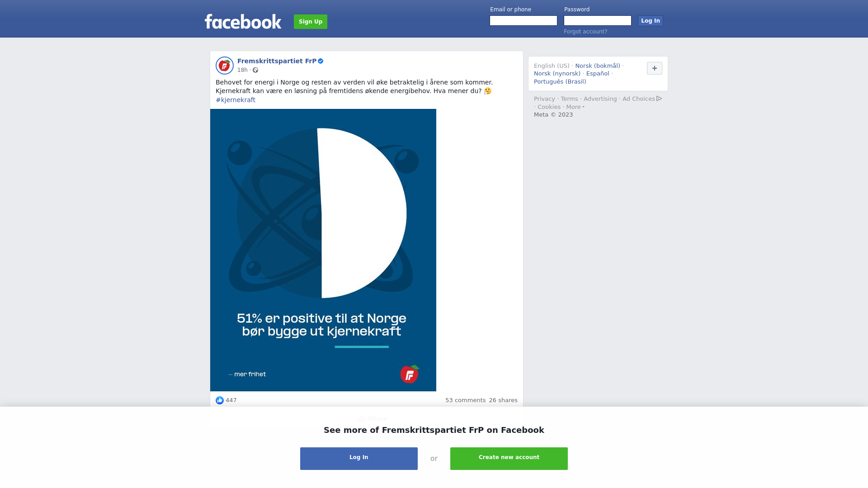This screenshot has width=868, height=488.
Task: Open the kjernekraft post image
Action: pos(323,250)
